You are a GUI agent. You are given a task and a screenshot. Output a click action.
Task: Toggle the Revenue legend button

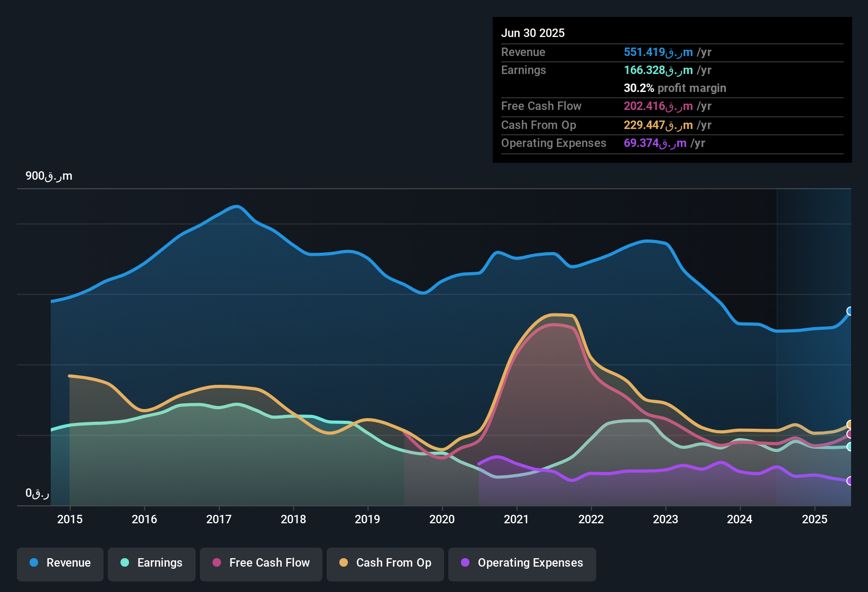60,563
